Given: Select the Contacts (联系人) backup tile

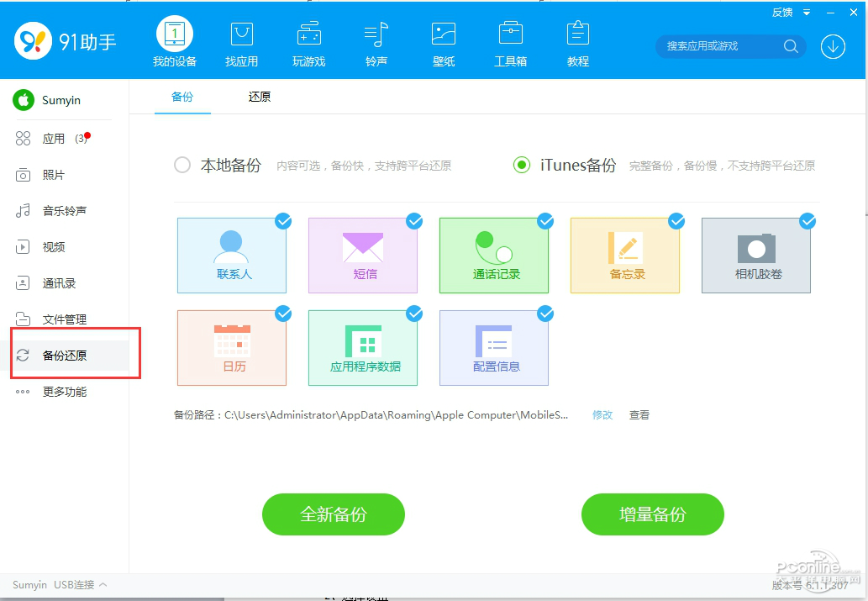Looking at the screenshot, I should coord(231,256).
